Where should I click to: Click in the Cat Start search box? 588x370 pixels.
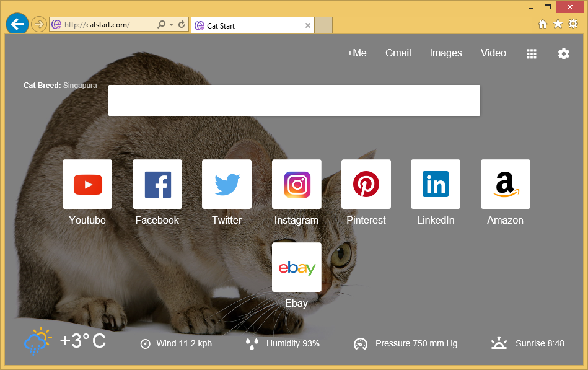point(294,100)
